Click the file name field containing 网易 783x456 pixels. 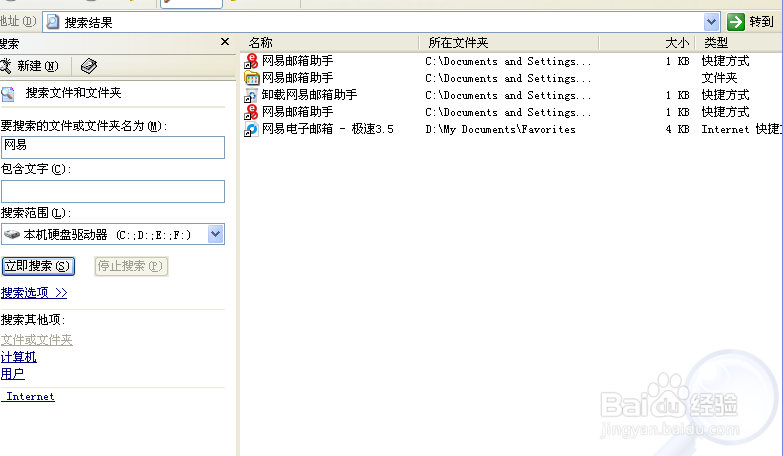(x=113, y=147)
